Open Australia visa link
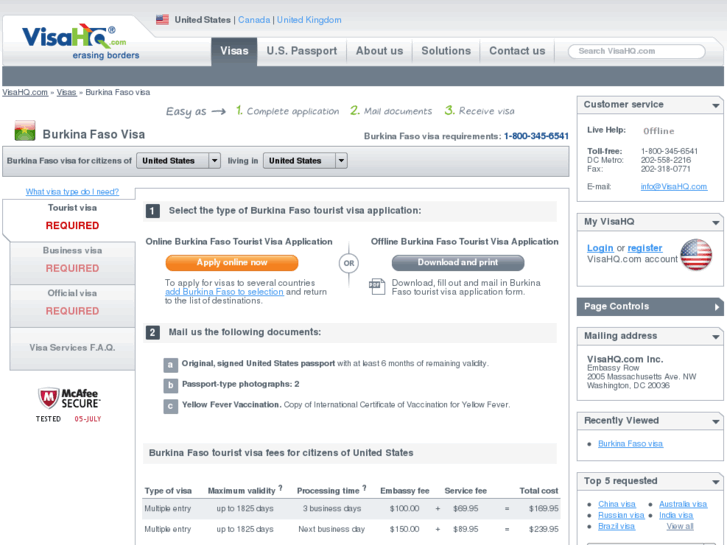 pyautogui.click(x=683, y=504)
